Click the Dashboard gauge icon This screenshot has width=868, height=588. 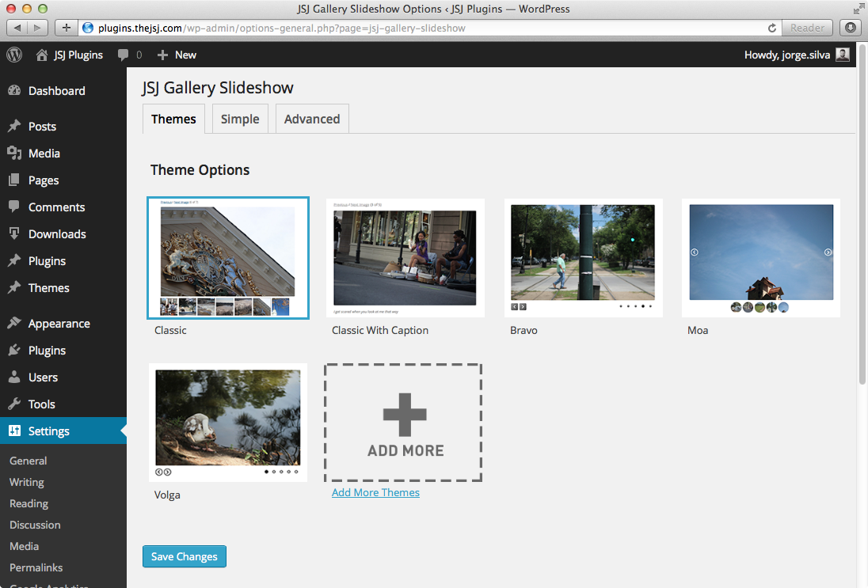point(14,91)
